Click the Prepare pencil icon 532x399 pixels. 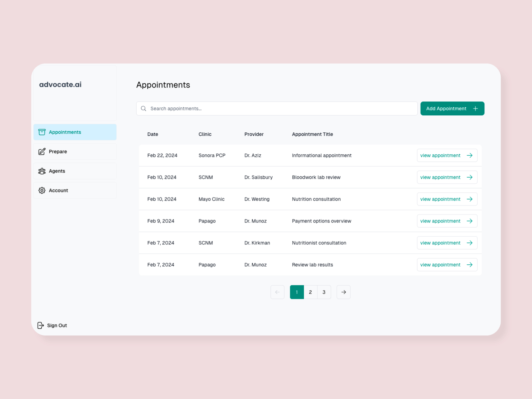(x=42, y=151)
